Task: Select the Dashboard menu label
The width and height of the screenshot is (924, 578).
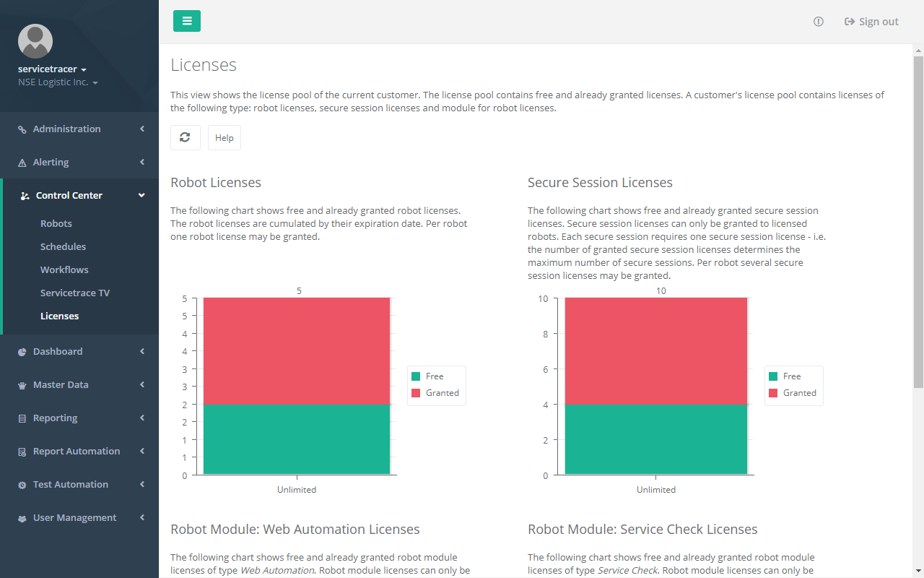Action: click(x=58, y=351)
